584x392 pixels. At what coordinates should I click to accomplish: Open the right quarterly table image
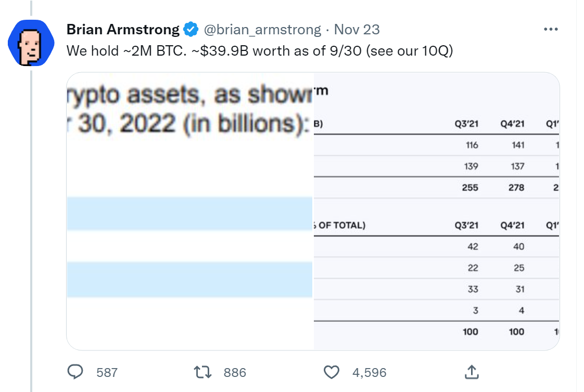point(437,211)
